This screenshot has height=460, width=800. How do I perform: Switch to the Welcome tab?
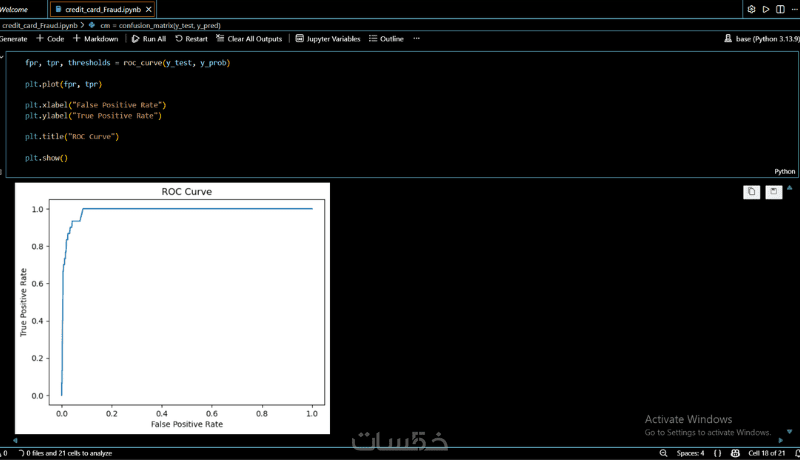tap(14, 9)
